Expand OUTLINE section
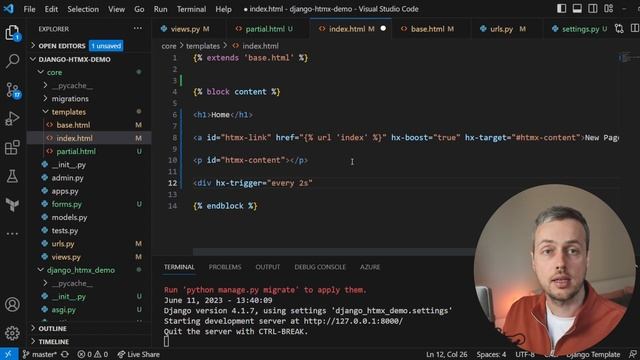Image resolution: width=640 pixels, height=360 pixels. (x=89, y=328)
